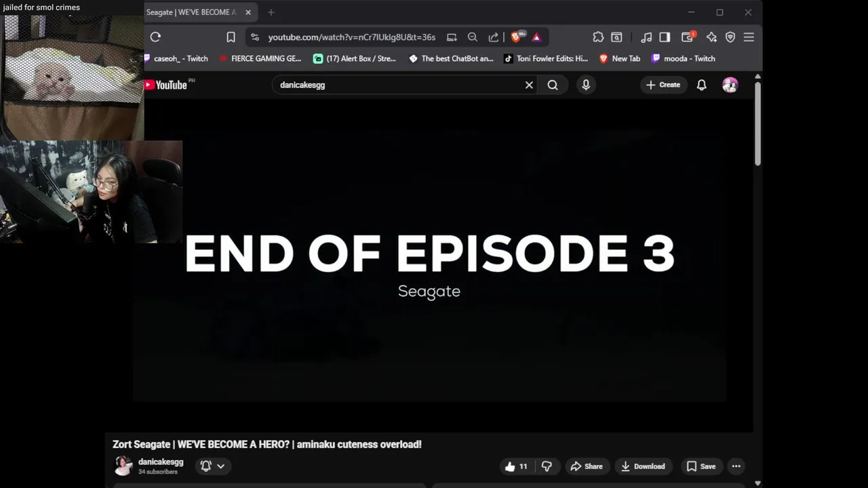The height and width of the screenshot is (488, 868).
Task: Open Brave Wallet icon with red badge
Action: [688, 37]
